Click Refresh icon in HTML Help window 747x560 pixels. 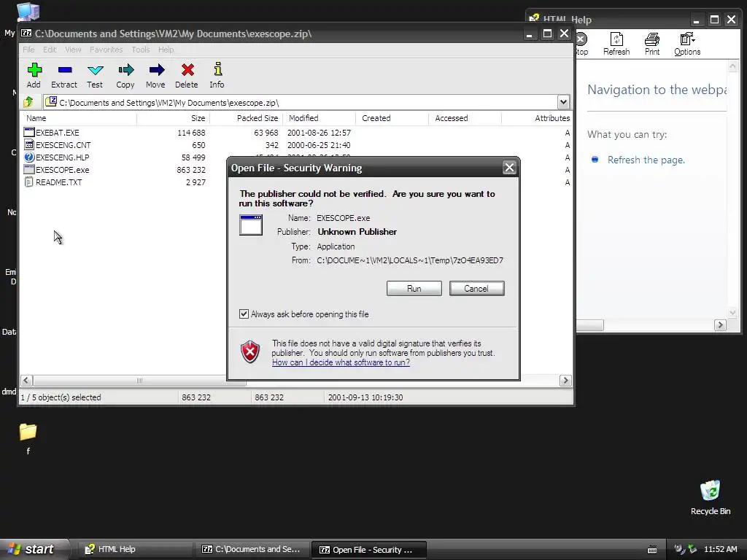point(616,39)
